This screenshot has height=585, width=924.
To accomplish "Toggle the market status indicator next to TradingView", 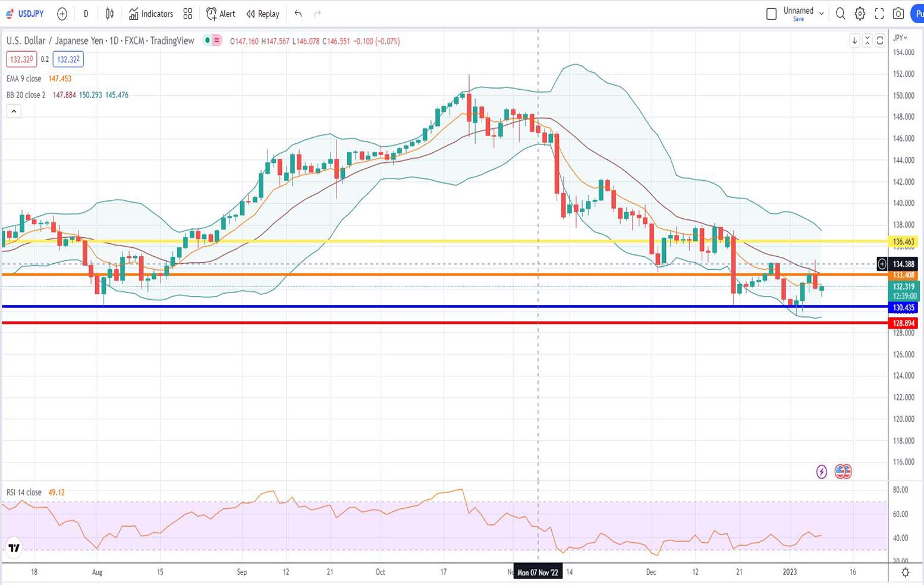I will [x=207, y=40].
